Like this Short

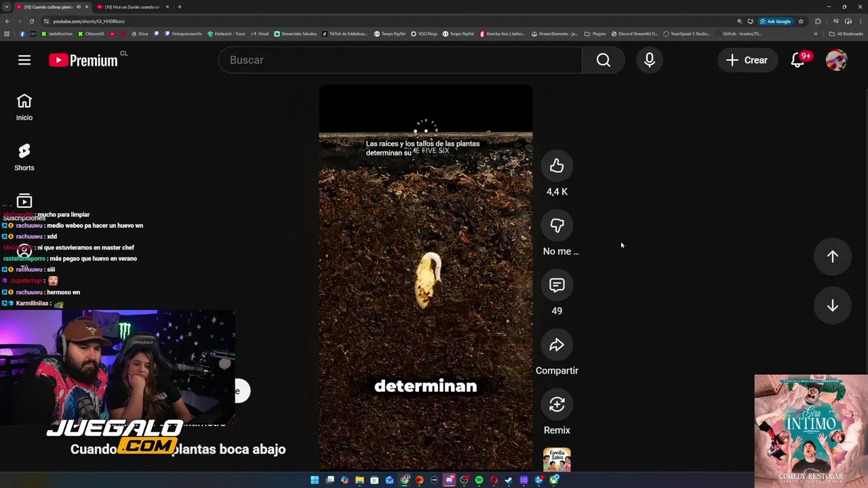coord(557,166)
